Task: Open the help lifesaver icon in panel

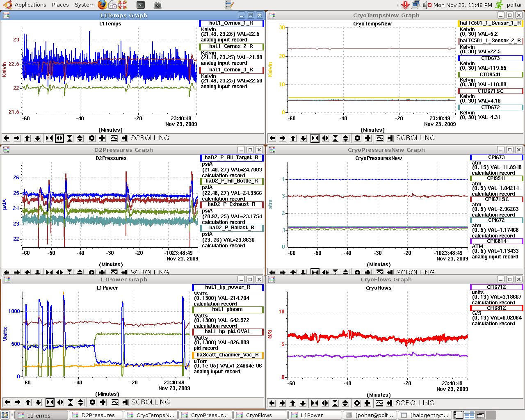Action: point(122,5)
